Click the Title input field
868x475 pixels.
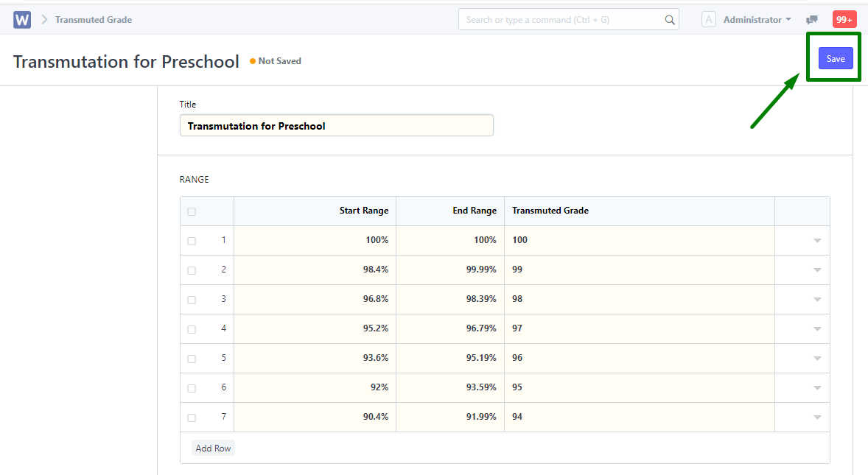point(336,125)
